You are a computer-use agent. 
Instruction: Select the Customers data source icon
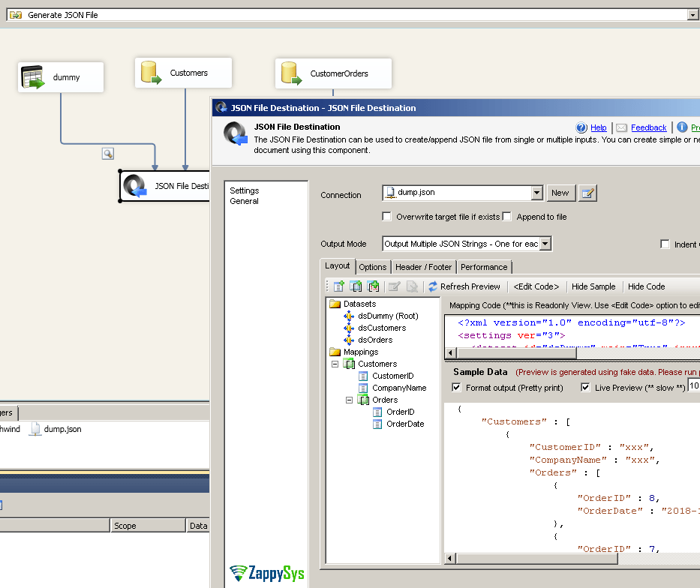(147, 72)
